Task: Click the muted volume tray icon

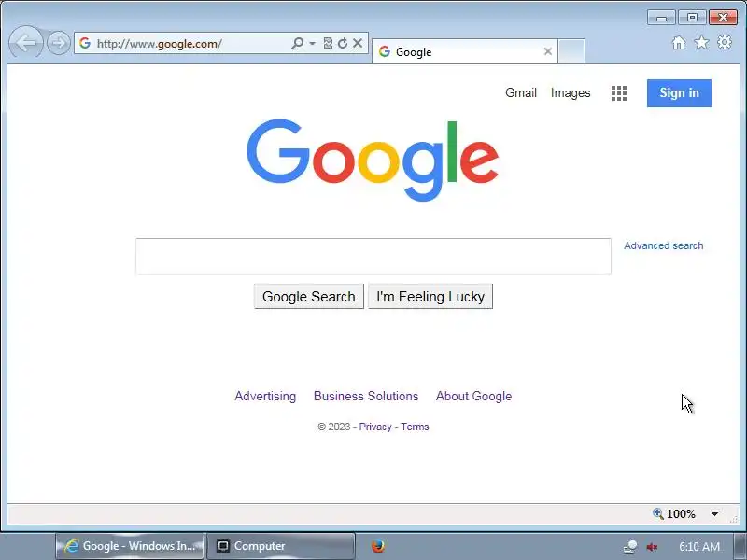Action: click(x=652, y=547)
